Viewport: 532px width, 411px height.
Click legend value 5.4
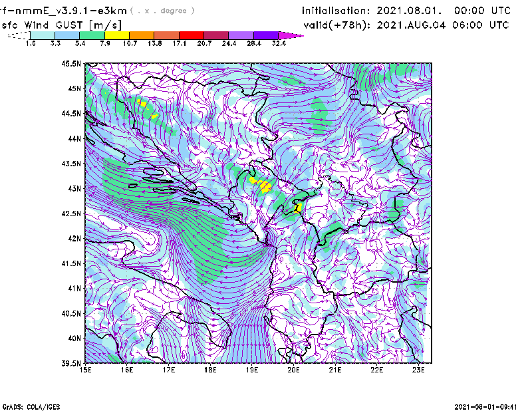pos(80,43)
